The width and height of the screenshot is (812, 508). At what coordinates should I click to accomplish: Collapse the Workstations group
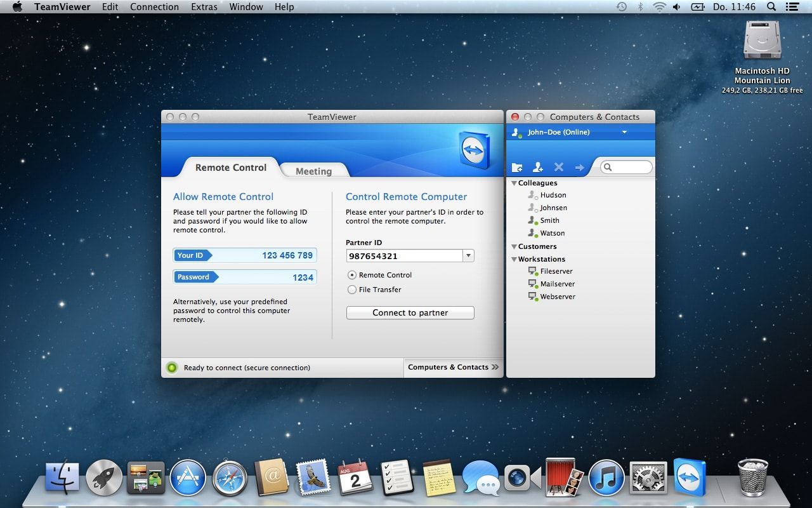514,259
